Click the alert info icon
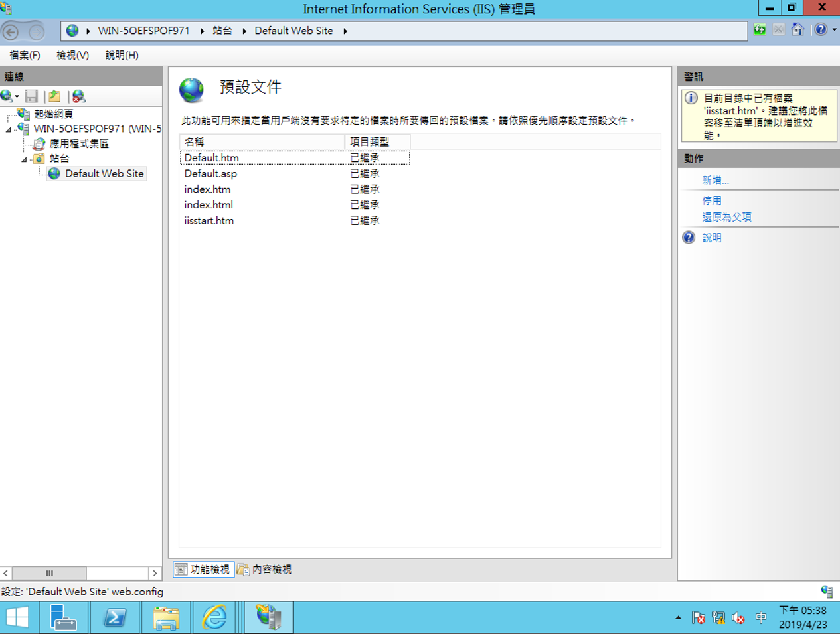The image size is (840, 634). click(691, 98)
